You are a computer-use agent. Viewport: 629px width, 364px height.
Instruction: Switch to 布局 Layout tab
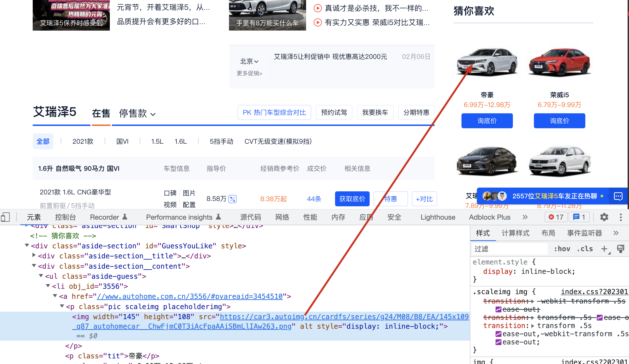coord(548,233)
